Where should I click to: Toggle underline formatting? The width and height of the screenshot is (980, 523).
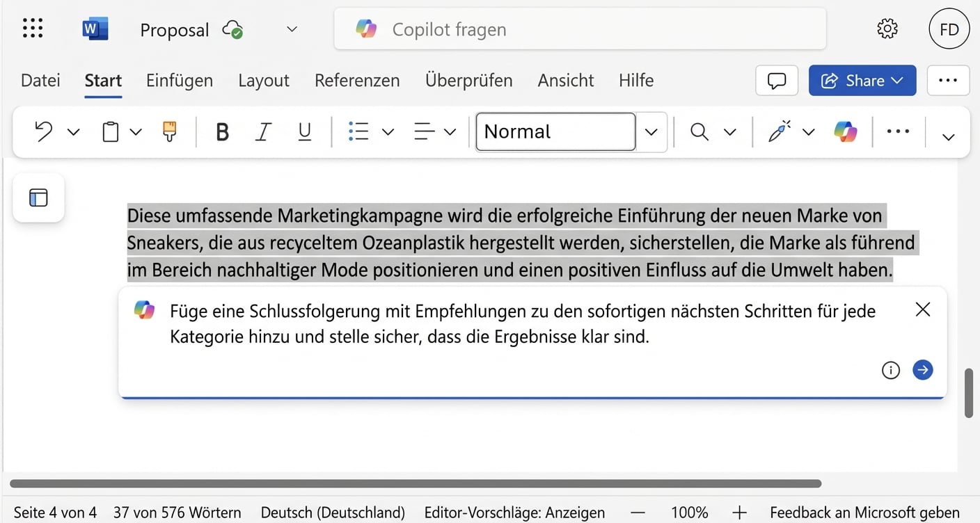[304, 131]
